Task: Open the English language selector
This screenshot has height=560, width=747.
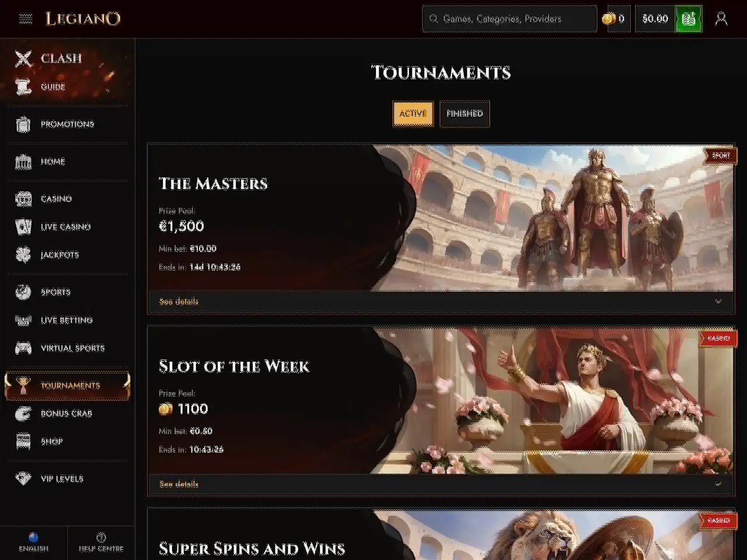Action: 33,542
